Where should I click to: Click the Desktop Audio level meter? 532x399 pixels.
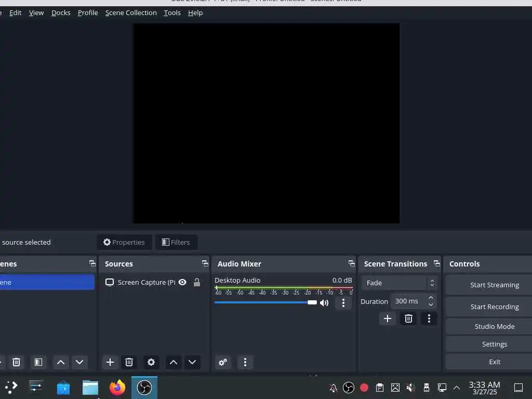tap(284, 288)
